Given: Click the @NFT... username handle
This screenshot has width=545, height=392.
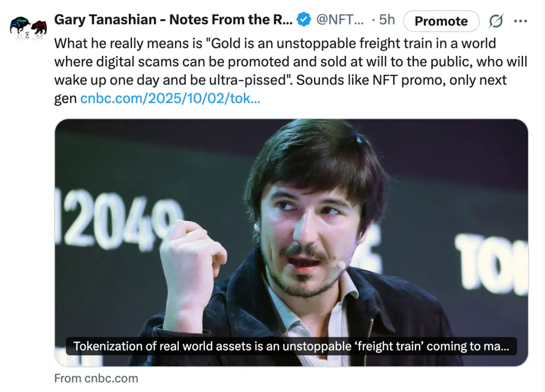Looking at the screenshot, I should (x=340, y=20).
